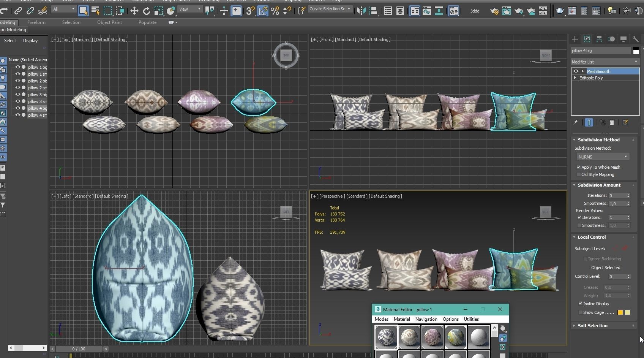644x358 pixels.
Task: Enable Old Style Mapping checkbox
Action: click(x=579, y=174)
